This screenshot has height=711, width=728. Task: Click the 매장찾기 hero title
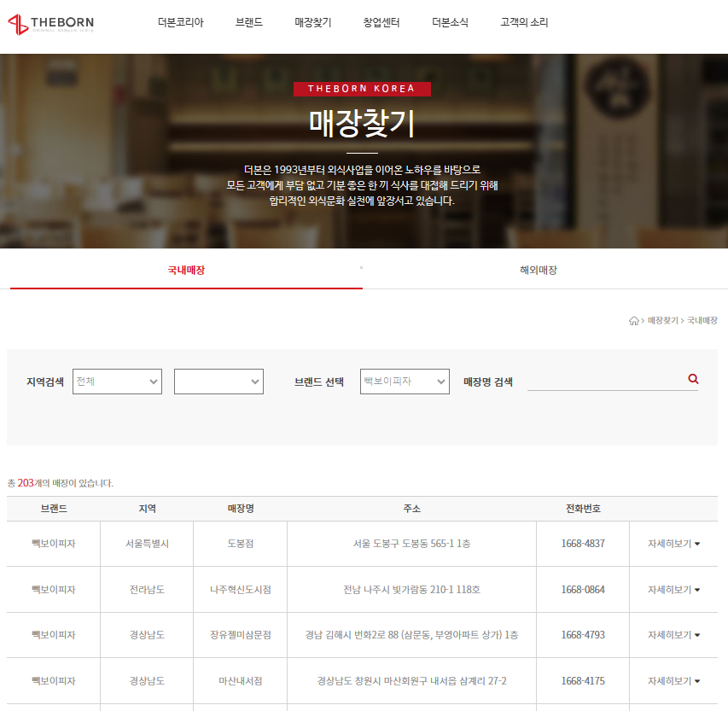pos(362,124)
